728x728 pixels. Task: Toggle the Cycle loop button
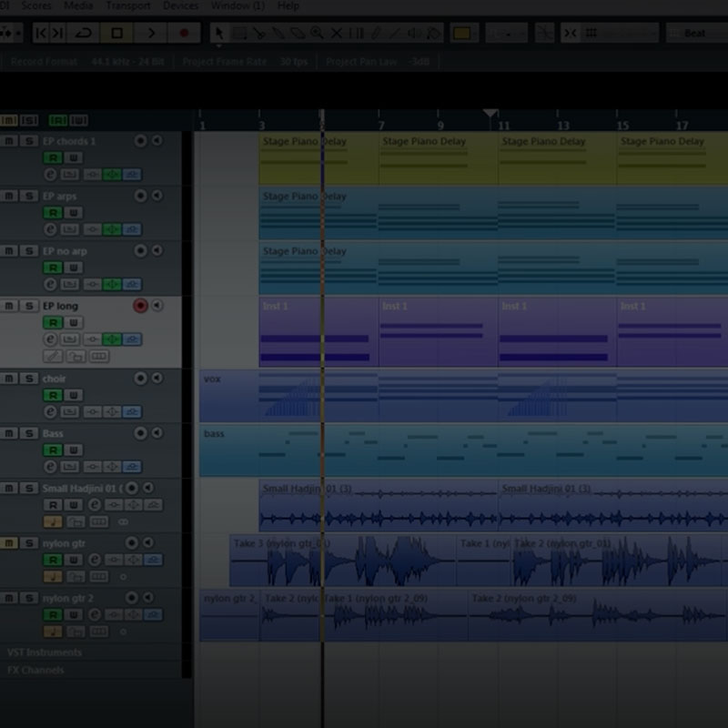pos(84,34)
